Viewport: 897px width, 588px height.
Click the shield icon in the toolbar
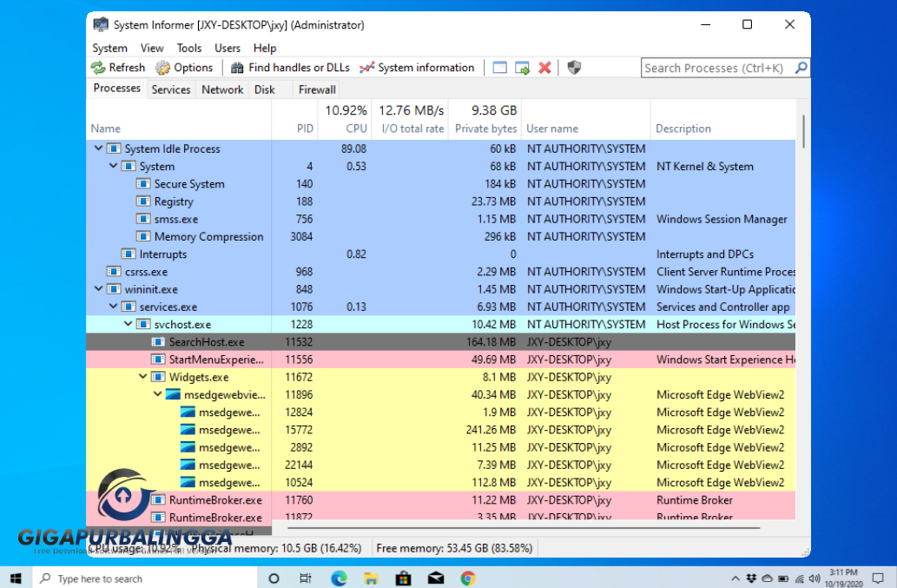pos(574,68)
